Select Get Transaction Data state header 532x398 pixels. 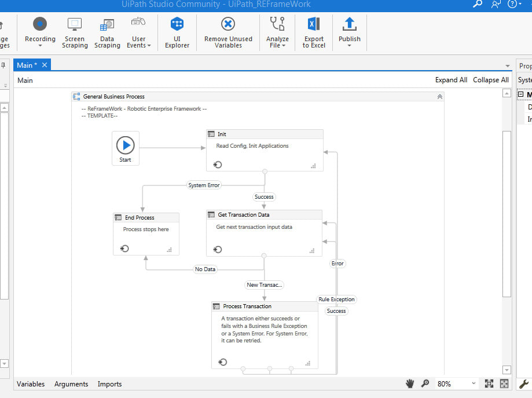coord(264,214)
